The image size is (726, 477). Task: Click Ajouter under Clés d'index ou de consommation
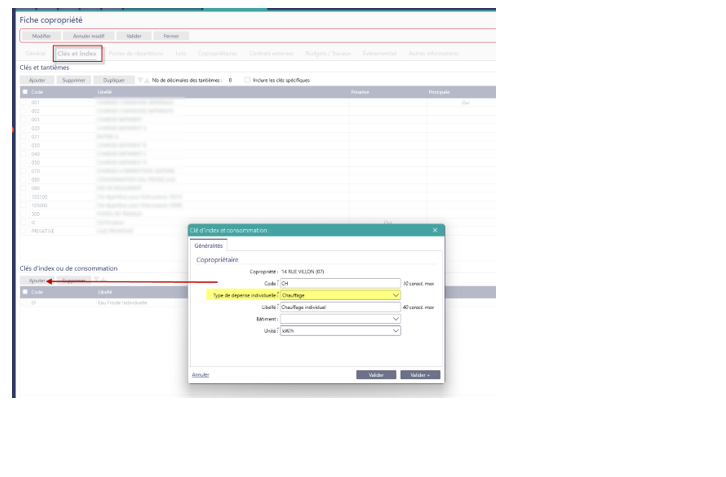(x=37, y=281)
